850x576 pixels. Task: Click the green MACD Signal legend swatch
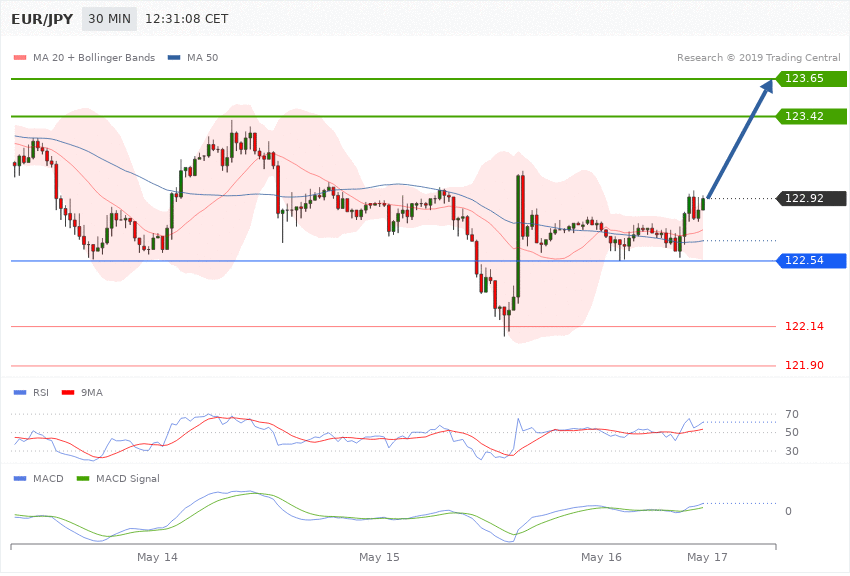click(x=83, y=478)
